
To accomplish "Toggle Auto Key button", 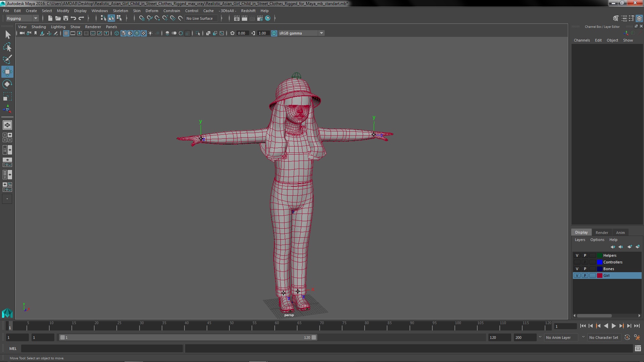I will pyautogui.click(x=627, y=338).
